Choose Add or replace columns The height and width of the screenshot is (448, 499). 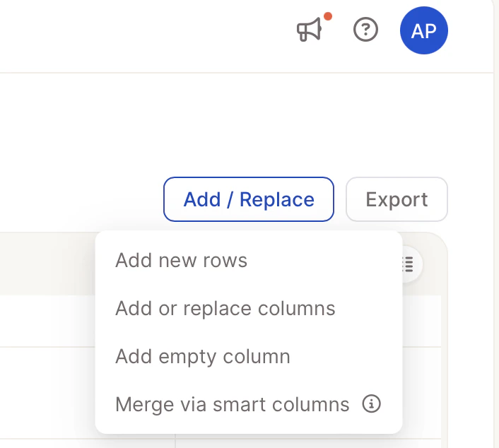(225, 308)
